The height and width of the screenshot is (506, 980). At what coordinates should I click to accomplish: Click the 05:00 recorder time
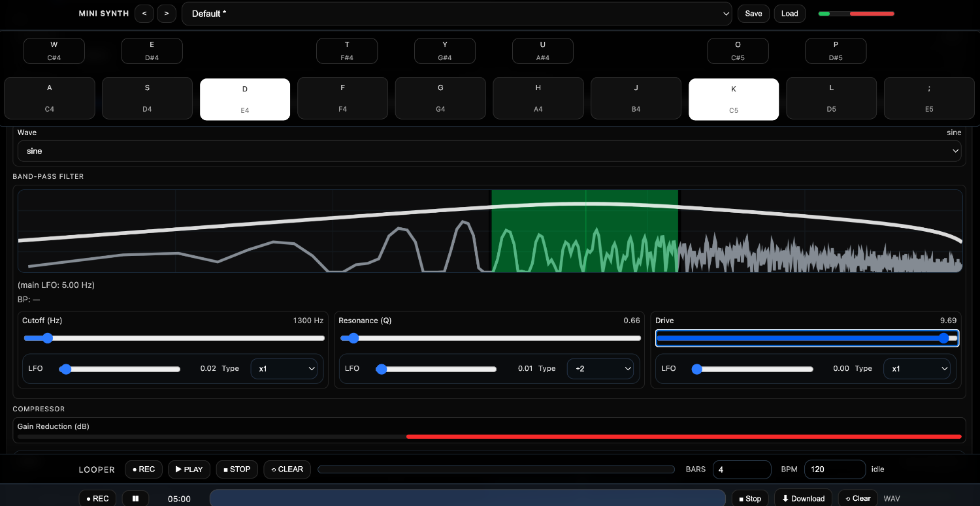point(179,499)
